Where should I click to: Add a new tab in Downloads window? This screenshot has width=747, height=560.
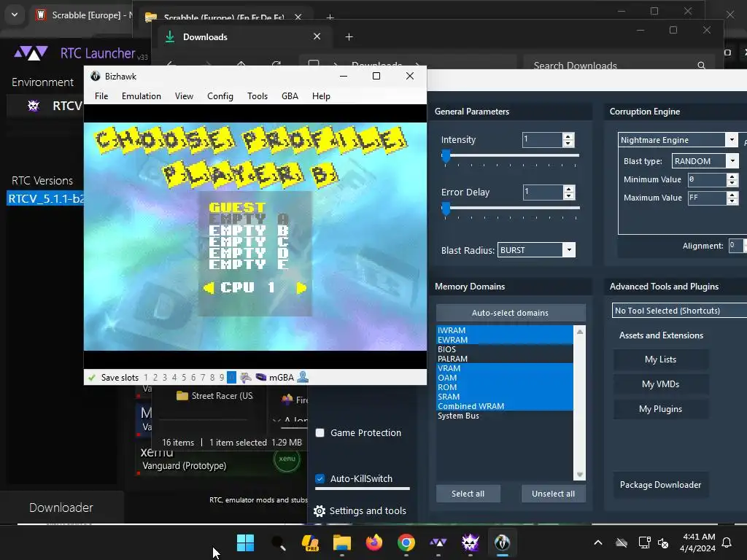349,36
